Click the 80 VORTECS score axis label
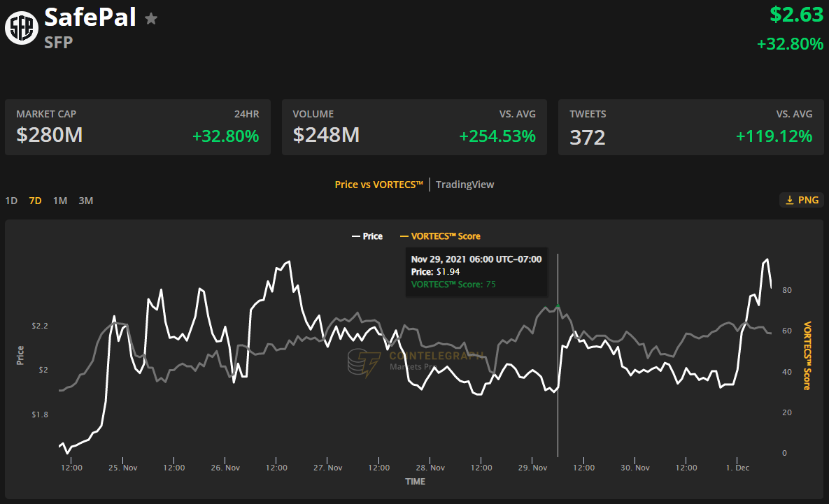Screen dimensions: 829x504 pos(787,290)
